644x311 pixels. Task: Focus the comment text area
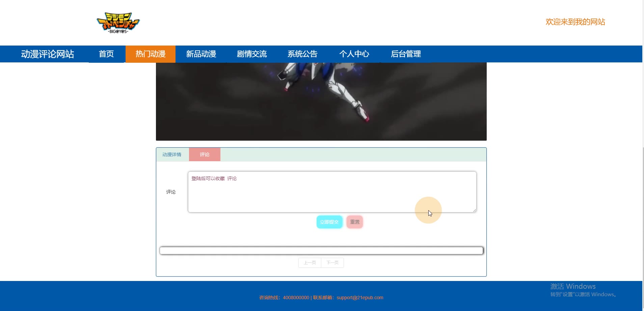[332, 192]
